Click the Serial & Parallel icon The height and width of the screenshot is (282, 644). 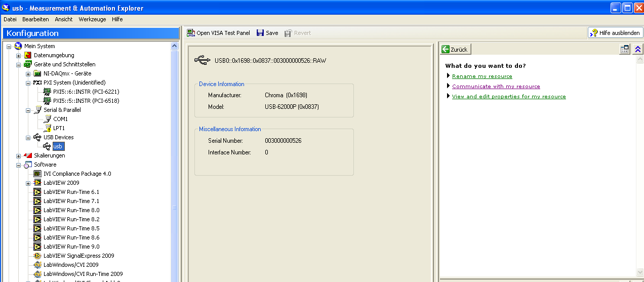click(x=37, y=110)
